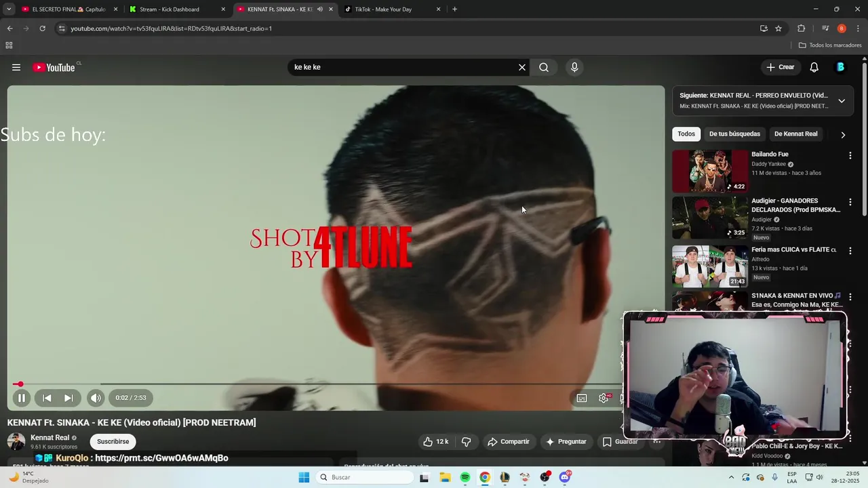The image size is (868, 488).
Task: Open the Compartir share dialog
Action: coord(509,441)
